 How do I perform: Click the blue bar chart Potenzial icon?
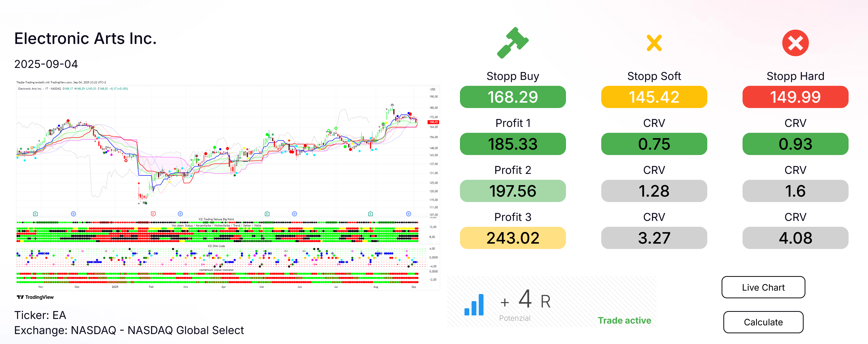click(474, 305)
